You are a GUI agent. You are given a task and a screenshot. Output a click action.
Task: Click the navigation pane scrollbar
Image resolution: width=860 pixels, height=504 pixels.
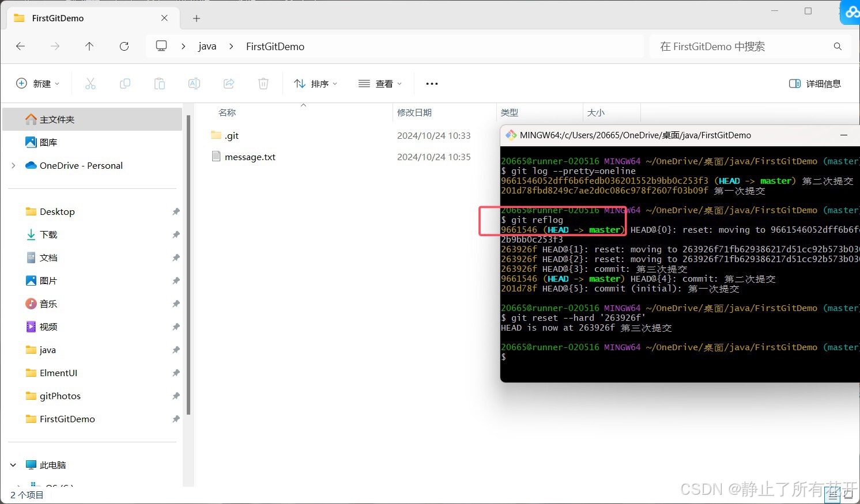(x=188, y=265)
